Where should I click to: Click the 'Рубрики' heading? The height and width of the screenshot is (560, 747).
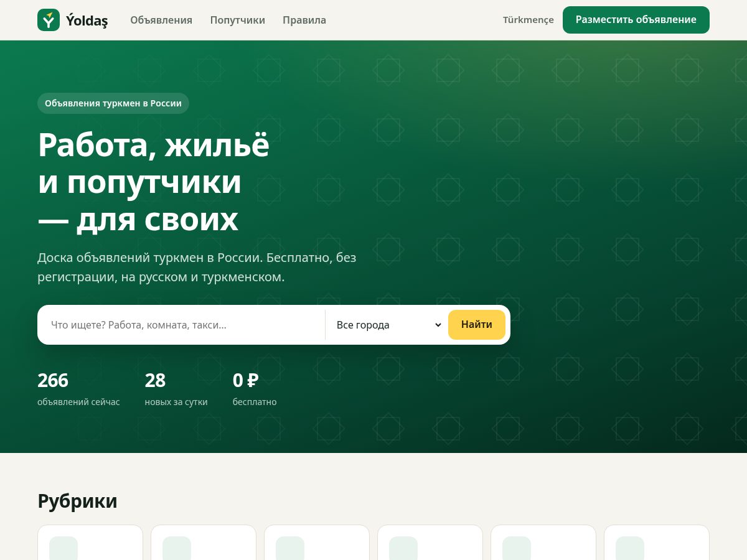(x=77, y=501)
